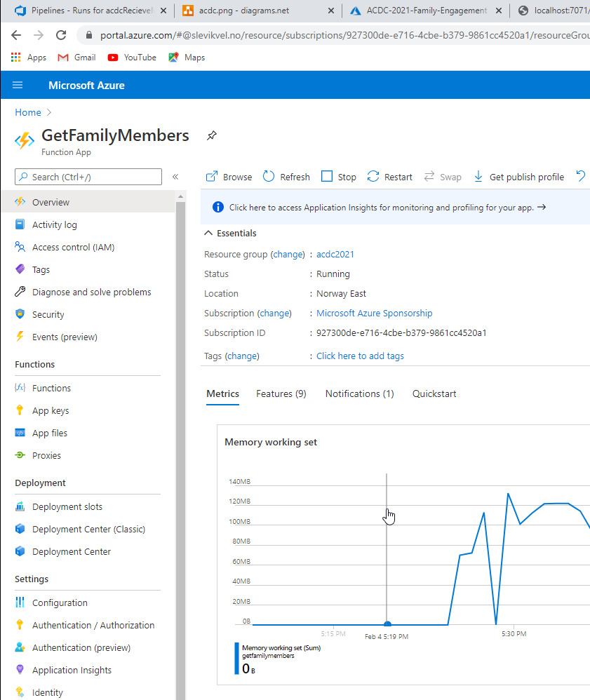Click the Access control (IAM) icon

coord(20,246)
